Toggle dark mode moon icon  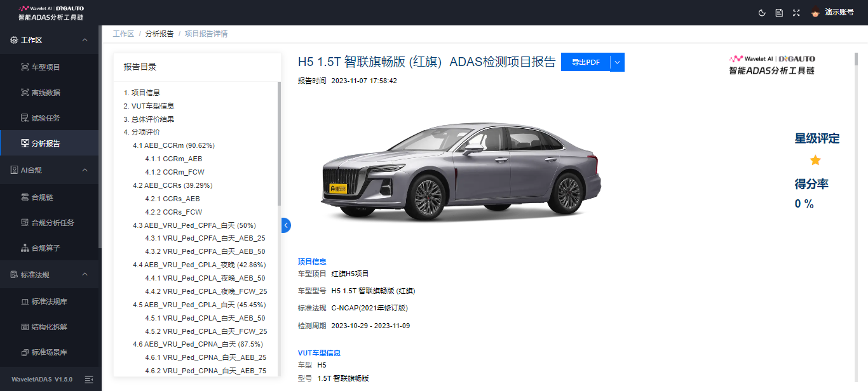(763, 13)
